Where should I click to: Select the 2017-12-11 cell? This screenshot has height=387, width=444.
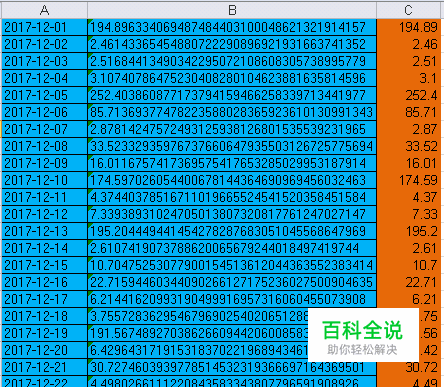coord(44,197)
